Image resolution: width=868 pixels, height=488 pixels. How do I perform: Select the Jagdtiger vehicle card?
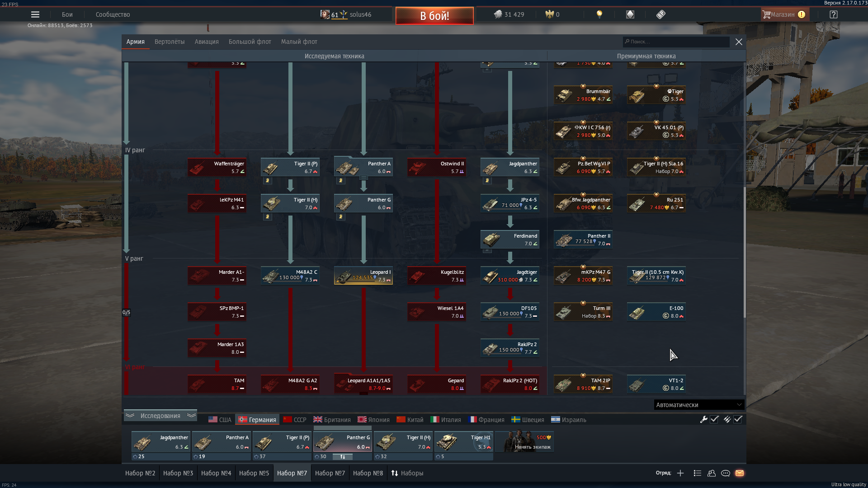pos(510,276)
